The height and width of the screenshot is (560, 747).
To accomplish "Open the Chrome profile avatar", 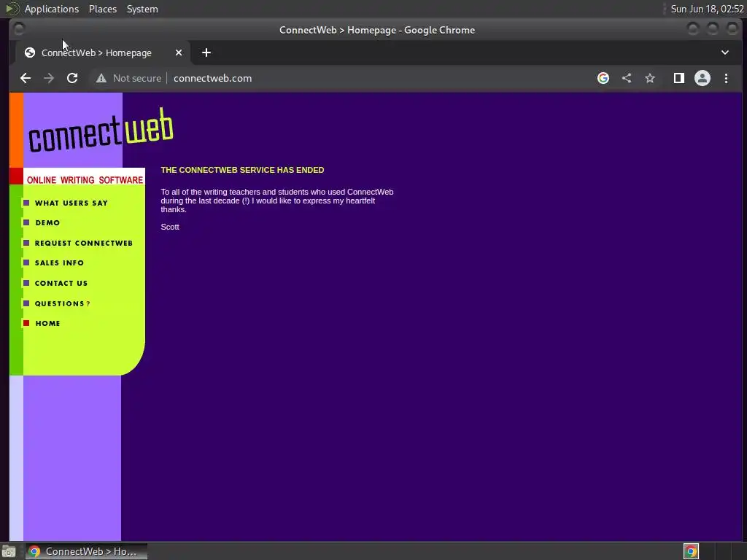I will click(703, 78).
